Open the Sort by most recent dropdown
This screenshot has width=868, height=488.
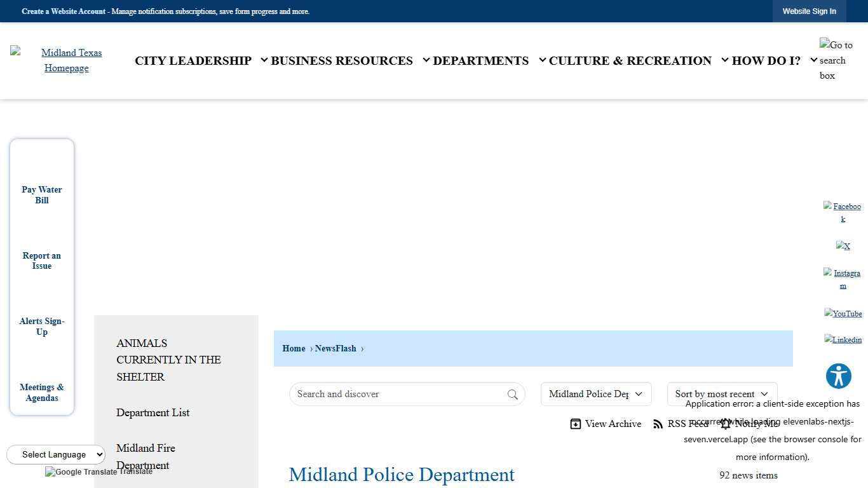point(721,394)
